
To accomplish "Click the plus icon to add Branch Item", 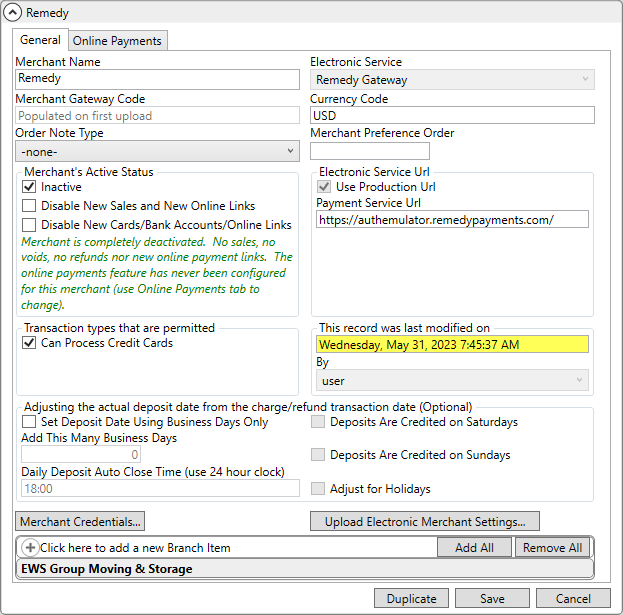I will tap(30, 547).
